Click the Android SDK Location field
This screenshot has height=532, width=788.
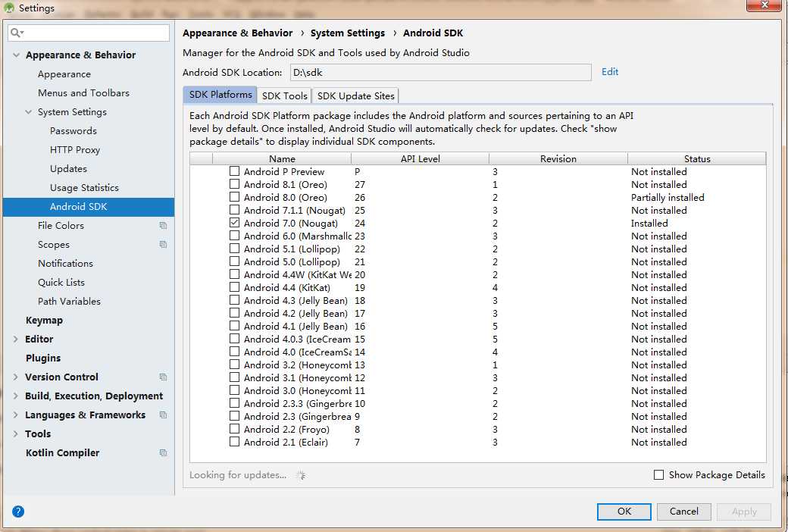coord(441,73)
